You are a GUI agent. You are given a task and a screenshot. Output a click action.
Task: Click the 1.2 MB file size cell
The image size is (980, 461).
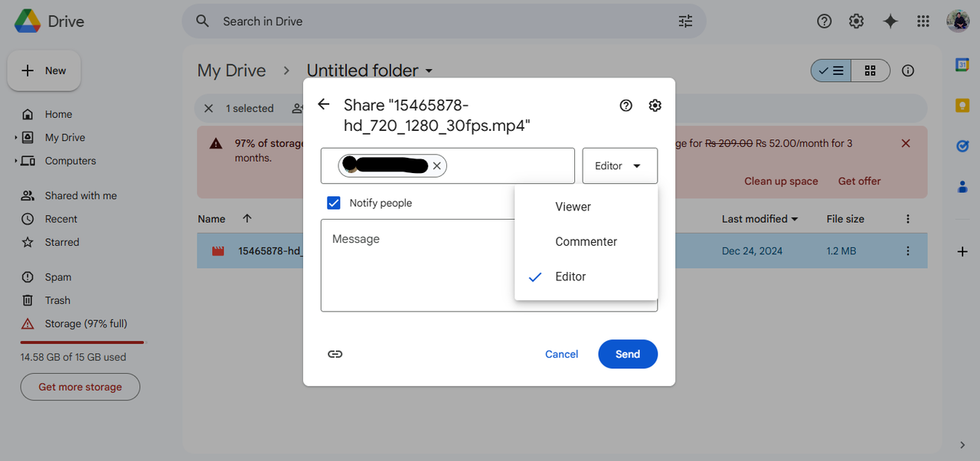[841, 251]
